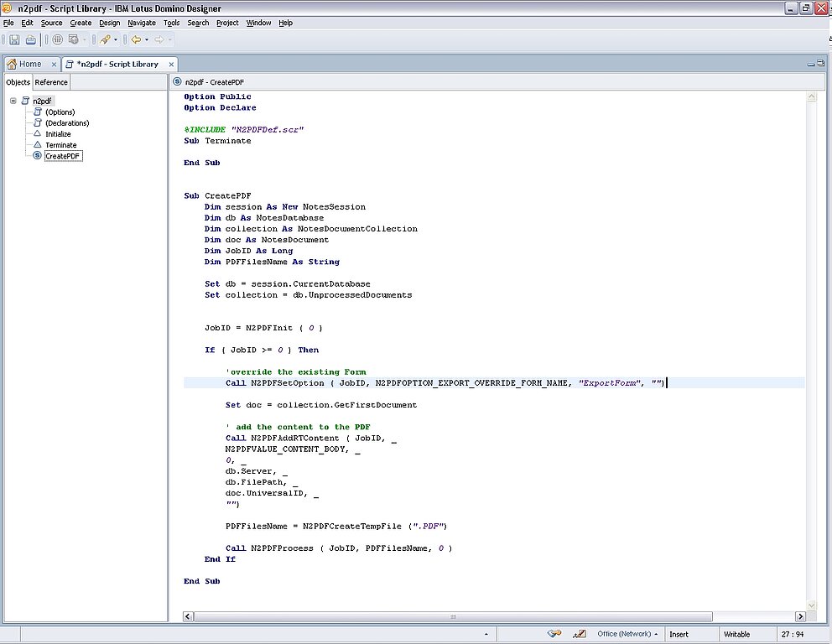The image size is (832, 644).
Task: Click the triangle icon beside Terminate
Action: 37,144
